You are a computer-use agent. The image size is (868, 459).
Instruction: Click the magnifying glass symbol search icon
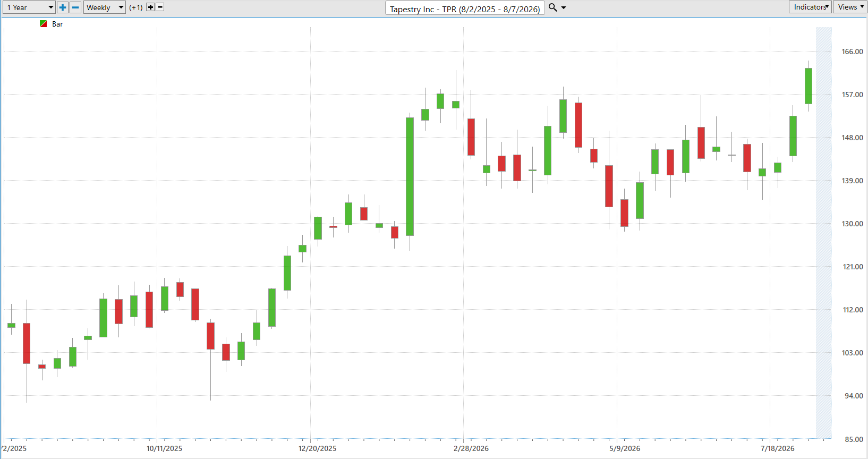pos(552,7)
